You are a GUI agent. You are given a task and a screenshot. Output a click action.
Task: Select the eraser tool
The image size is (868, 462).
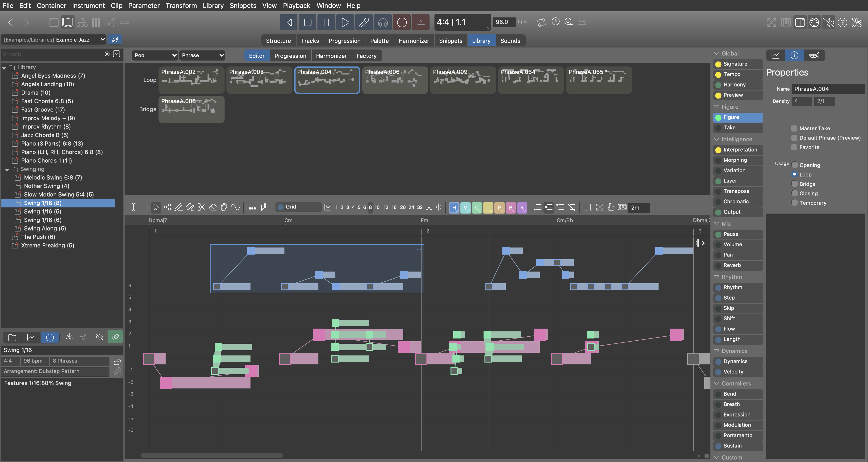coord(213,207)
